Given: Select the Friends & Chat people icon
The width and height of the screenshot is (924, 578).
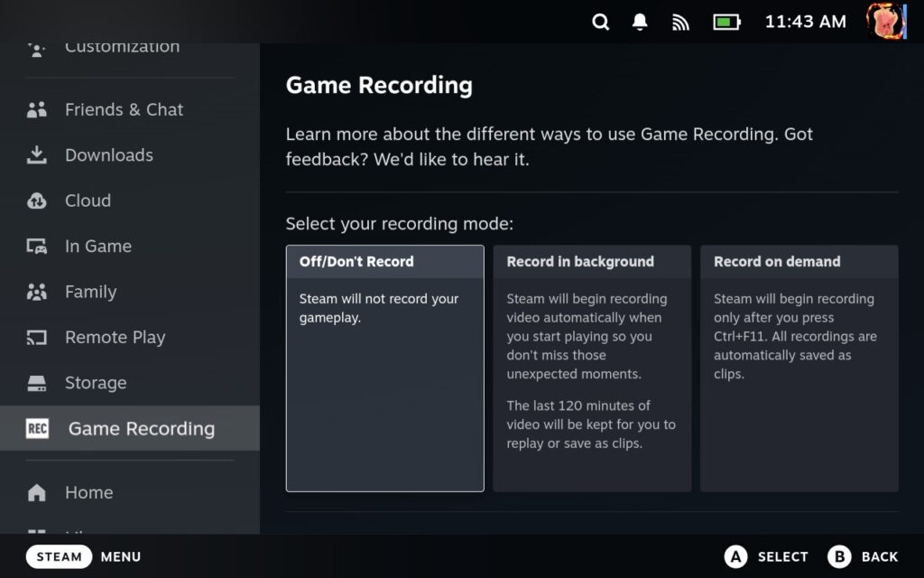Looking at the screenshot, I should coord(36,109).
